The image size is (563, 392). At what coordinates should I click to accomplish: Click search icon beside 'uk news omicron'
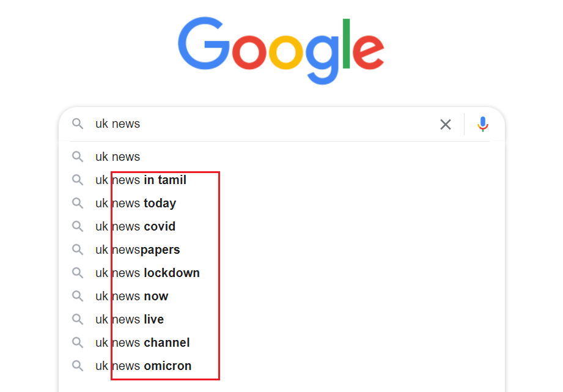pos(78,366)
